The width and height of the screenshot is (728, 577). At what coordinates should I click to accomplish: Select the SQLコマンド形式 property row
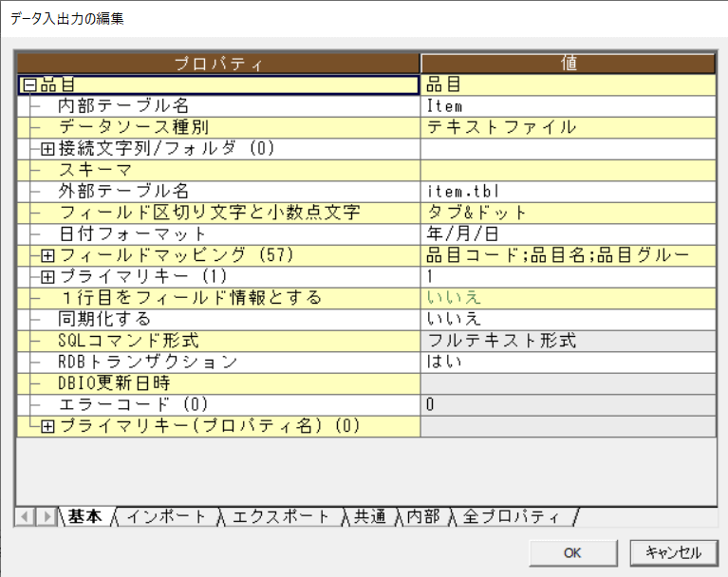pyautogui.click(x=218, y=342)
